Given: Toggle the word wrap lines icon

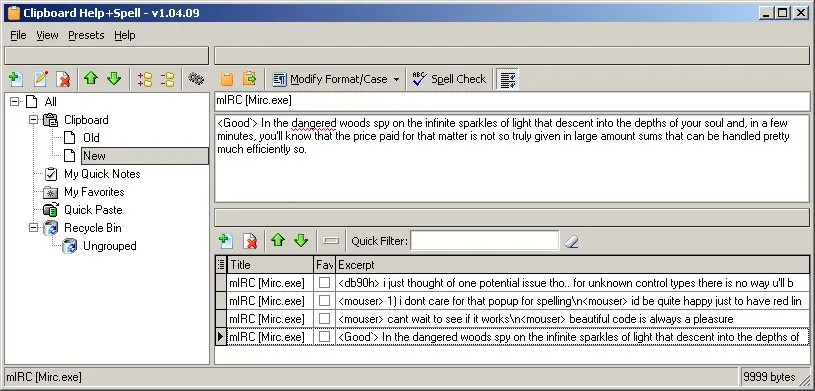Looking at the screenshot, I should [x=507, y=79].
